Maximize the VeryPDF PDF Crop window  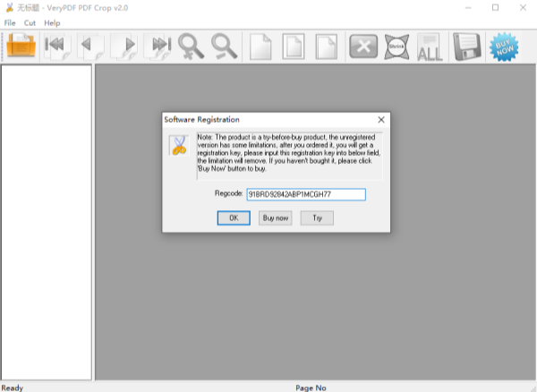click(495, 7)
